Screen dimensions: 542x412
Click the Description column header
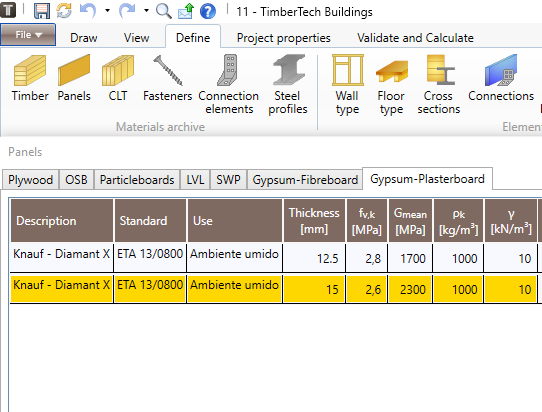pyautogui.click(x=62, y=221)
